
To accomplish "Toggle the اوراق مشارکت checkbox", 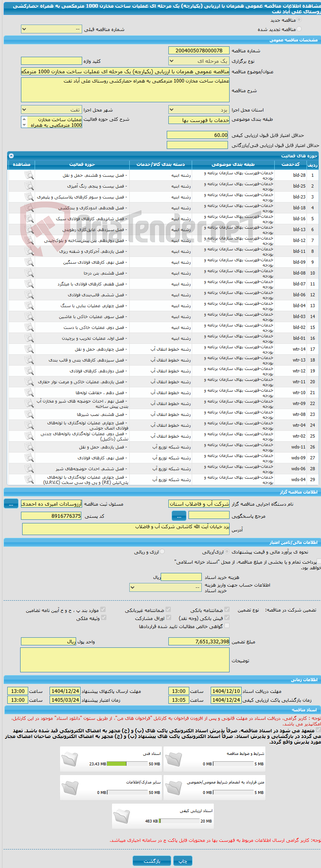I will coord(168,618).
